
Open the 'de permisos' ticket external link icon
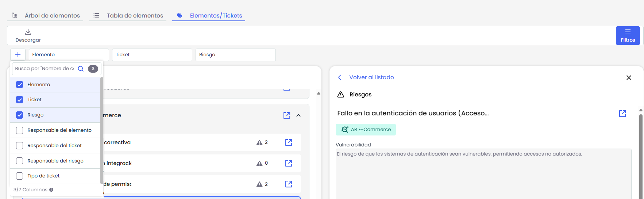pos(288,184)
